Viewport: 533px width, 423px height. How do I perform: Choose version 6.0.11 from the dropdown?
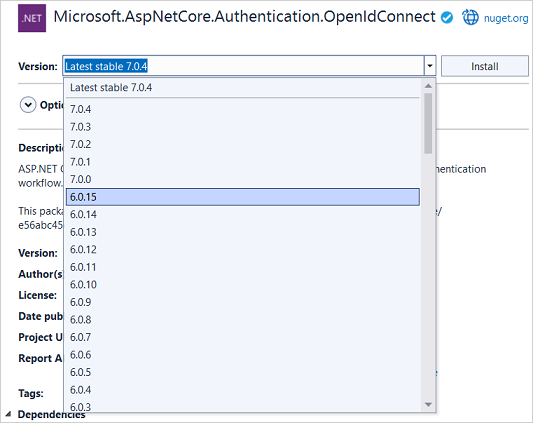click(x=243, y=267)
